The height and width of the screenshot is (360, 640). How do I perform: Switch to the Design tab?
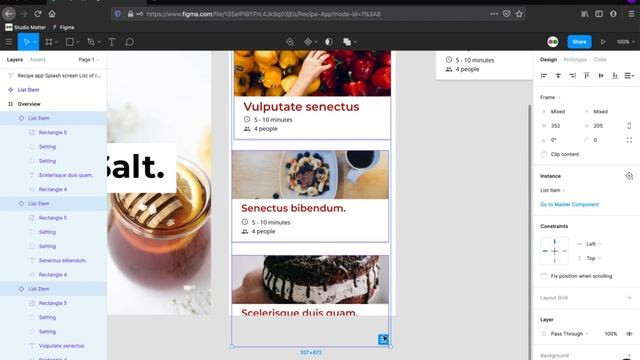pos(548,60)
